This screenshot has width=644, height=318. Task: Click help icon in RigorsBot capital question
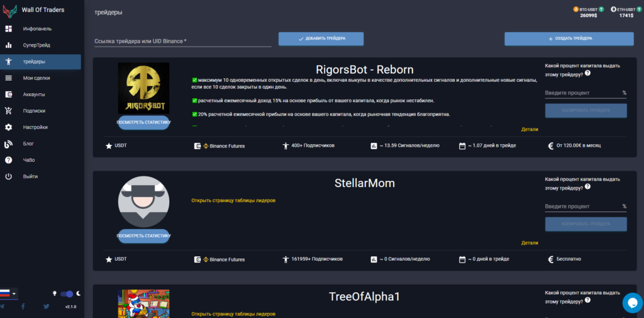point(588,73)
